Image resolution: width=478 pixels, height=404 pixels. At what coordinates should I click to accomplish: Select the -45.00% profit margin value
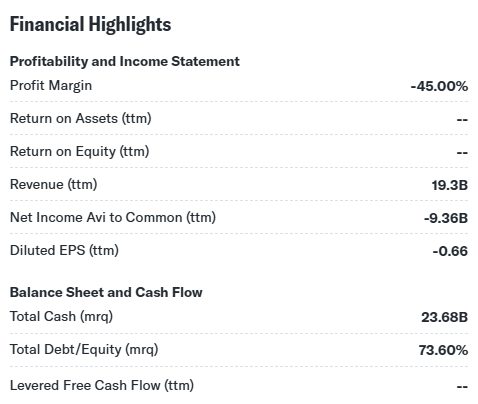click(x=439, y=86)
